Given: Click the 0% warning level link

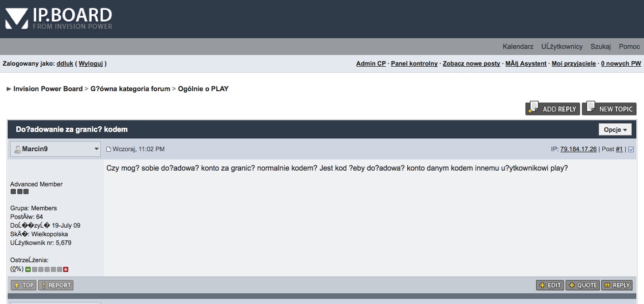Looking at the screenshot, I should (17, 269).
